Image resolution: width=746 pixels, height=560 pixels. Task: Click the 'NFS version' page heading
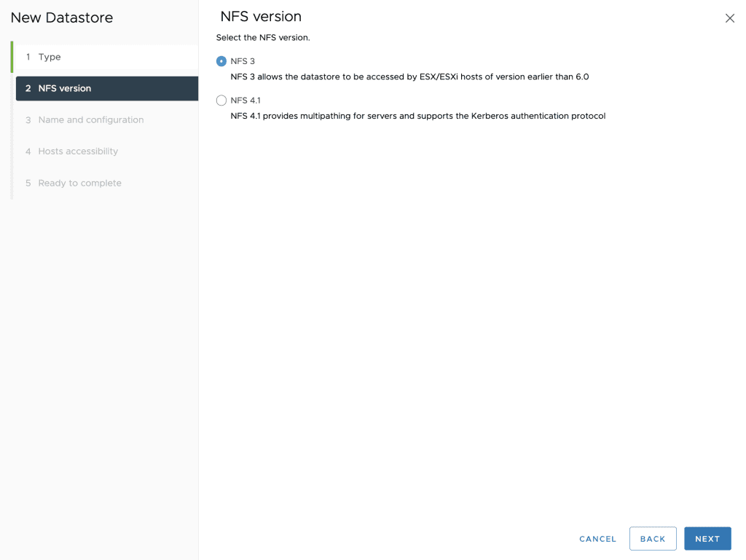click(261, 16)
